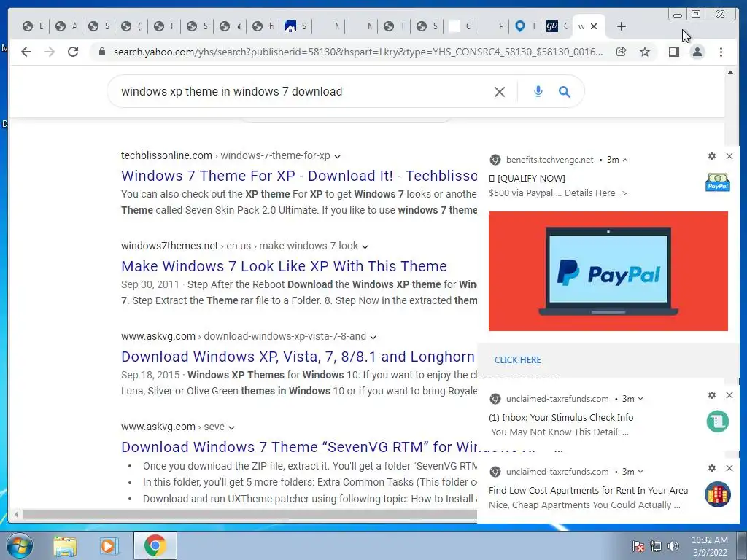Click inside the Yahoo search input field
Viewport: 747px width, 560px height.
pyautogui.click(x=305, y=91)
